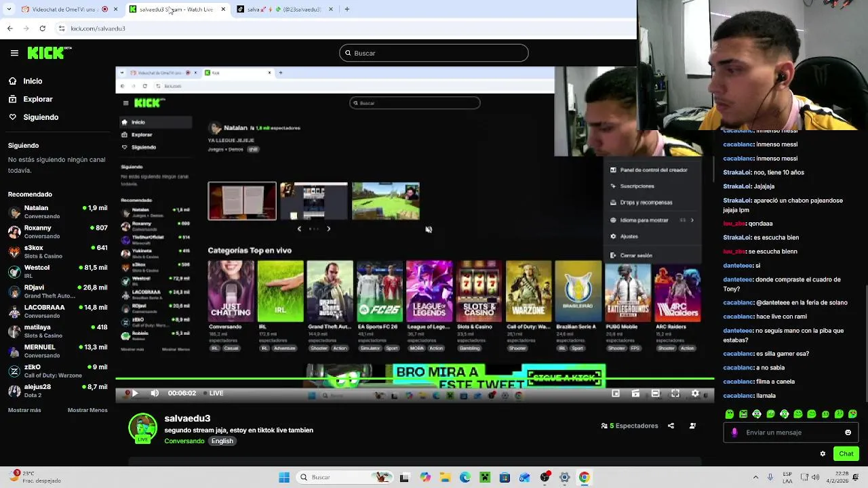This screenshot has height=488, width=868.
Task: Click previous arrow in streamed carousel
Action: [x=299, y=229]
